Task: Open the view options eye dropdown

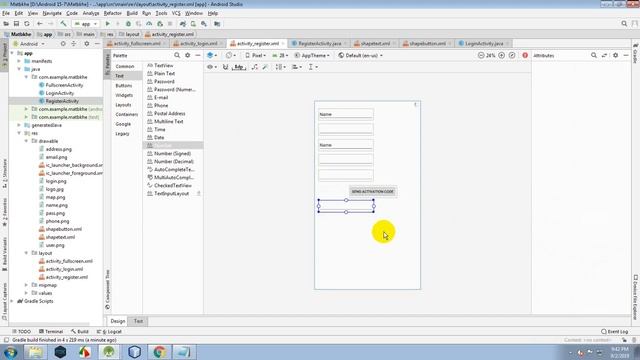Action: [x=211, y=67]
